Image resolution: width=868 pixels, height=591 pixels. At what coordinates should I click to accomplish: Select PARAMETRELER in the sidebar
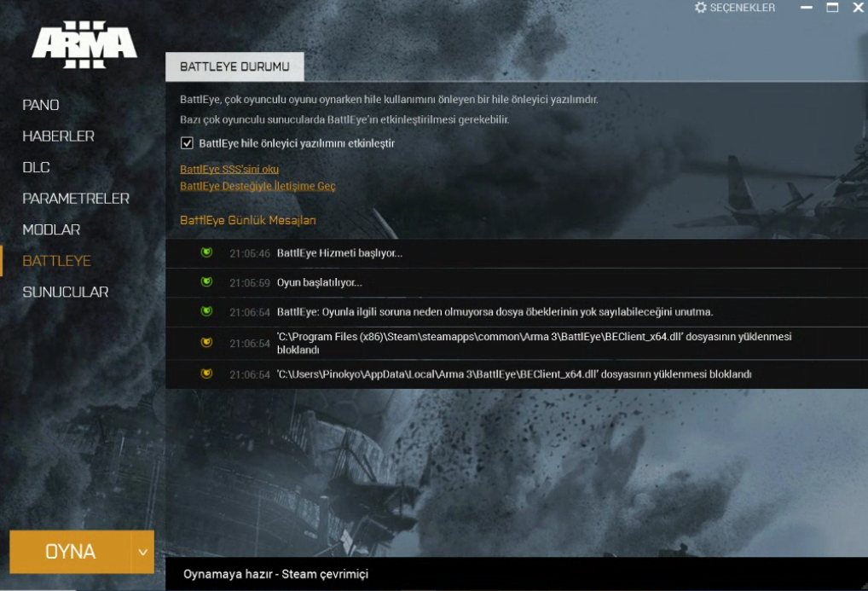[x=76, y=199]
